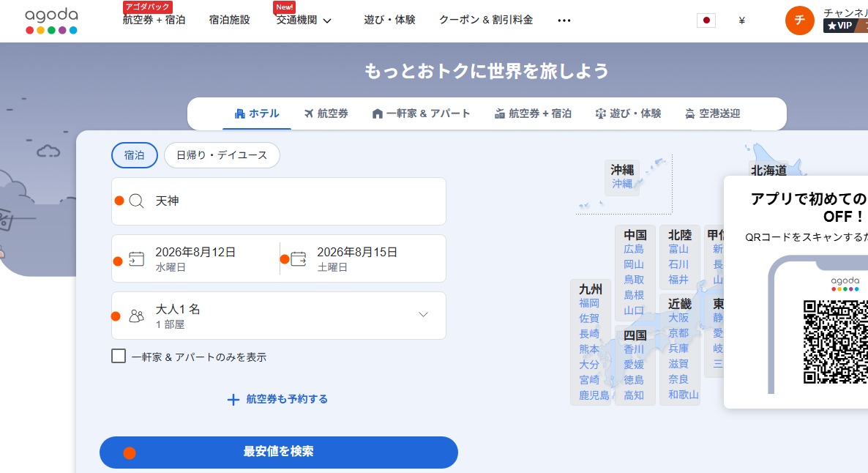The image size is (868, 473).
Task: Select 徳島 prefecture link
Action: tap(634, 380)
